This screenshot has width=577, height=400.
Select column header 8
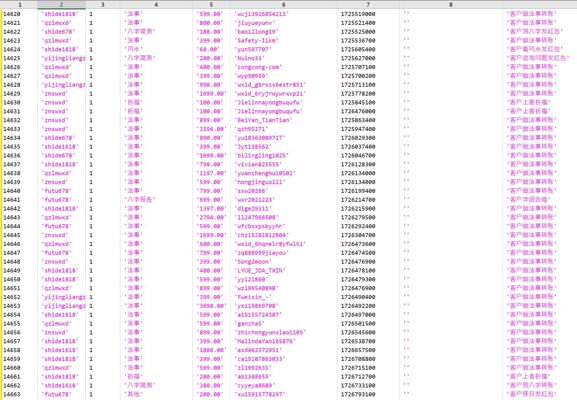[450, 4]
